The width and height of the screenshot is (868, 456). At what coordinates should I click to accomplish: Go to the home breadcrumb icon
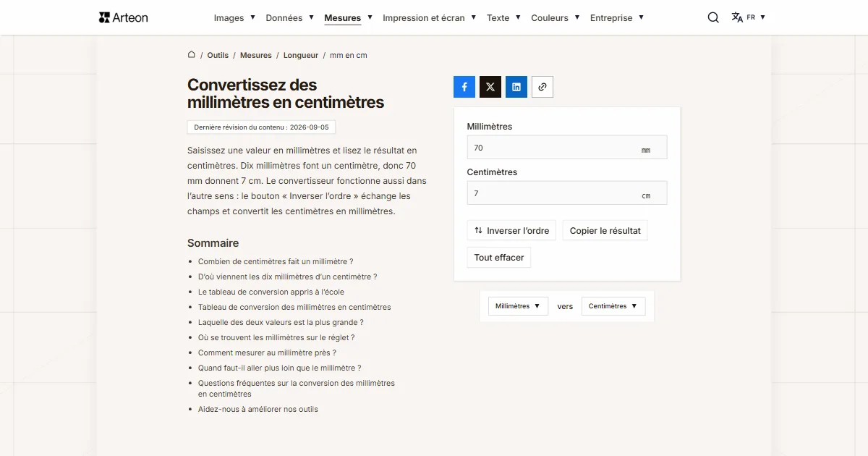pos(192,54)
